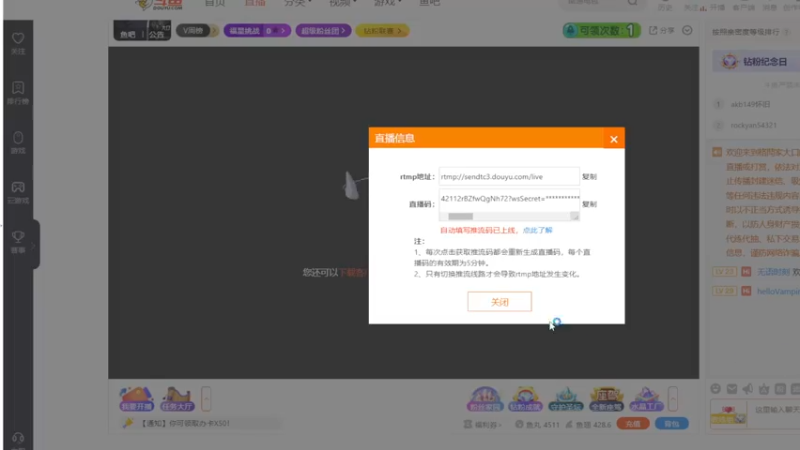Click the 背包 backpack button

pyautogui.click(x=671, y=423)
